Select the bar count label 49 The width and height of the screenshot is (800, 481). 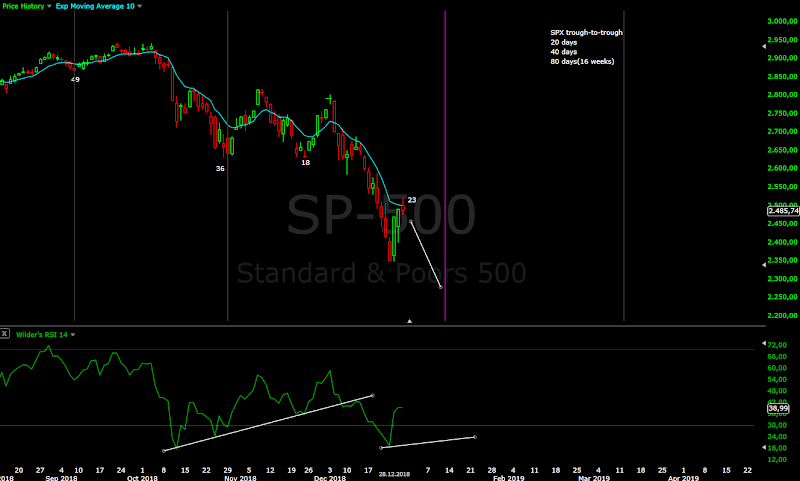pyautogui.click(x=75, y=80)
